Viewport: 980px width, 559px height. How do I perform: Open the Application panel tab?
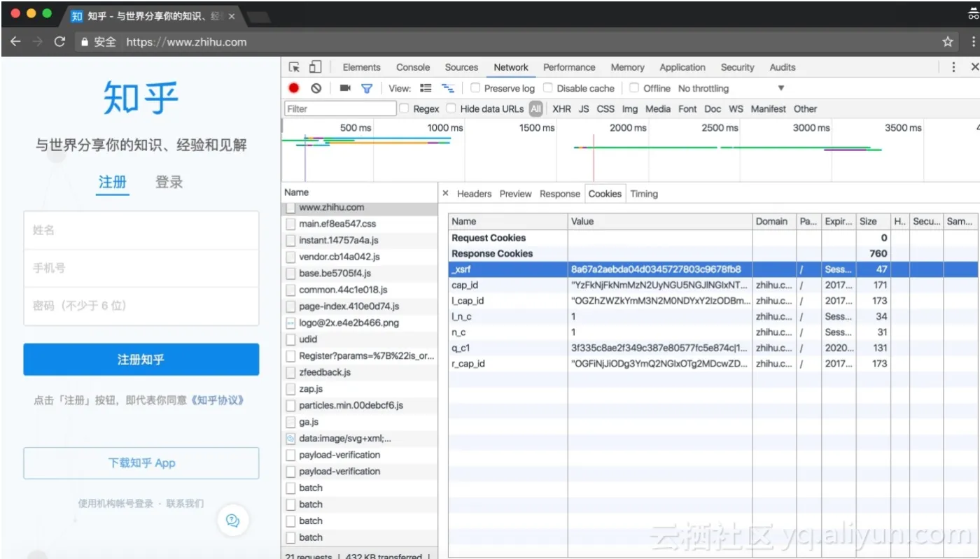pos(682,67)
